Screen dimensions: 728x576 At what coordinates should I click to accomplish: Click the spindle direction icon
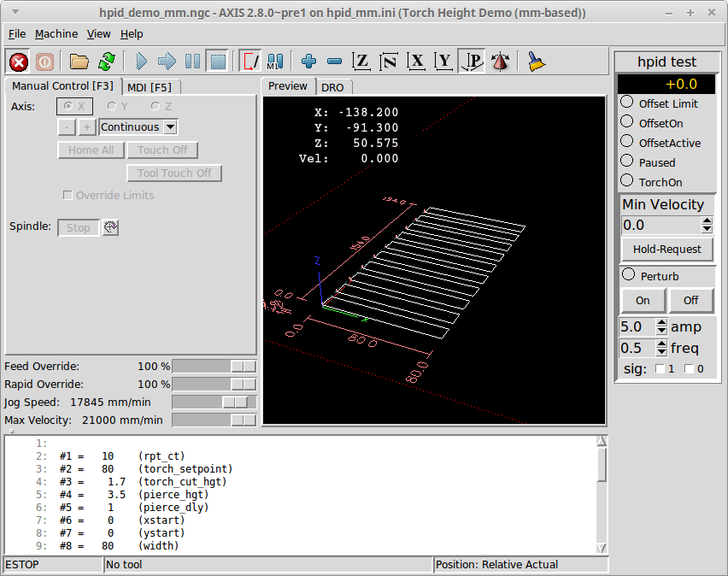110,227
